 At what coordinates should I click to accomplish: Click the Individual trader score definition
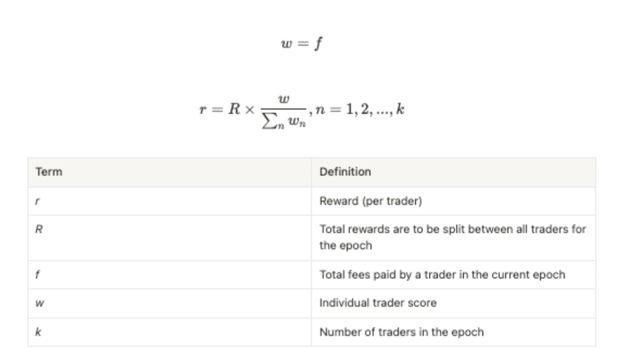click(x=378, y=303)
